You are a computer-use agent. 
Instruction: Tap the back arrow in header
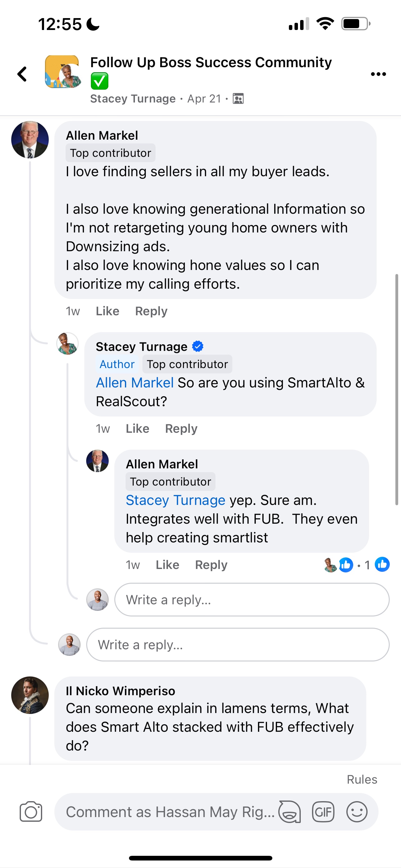(x=22, y=74)
